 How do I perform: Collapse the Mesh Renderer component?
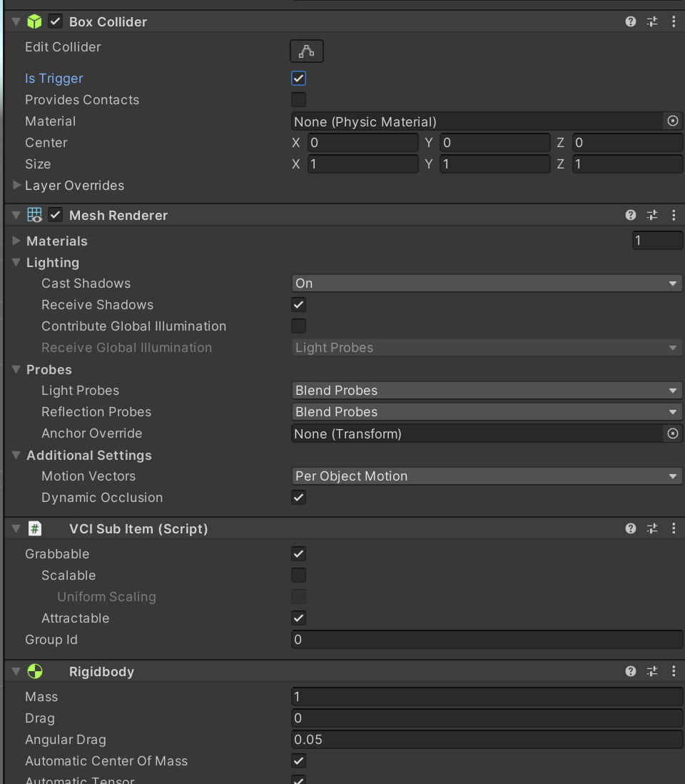(x=16, y=215)
